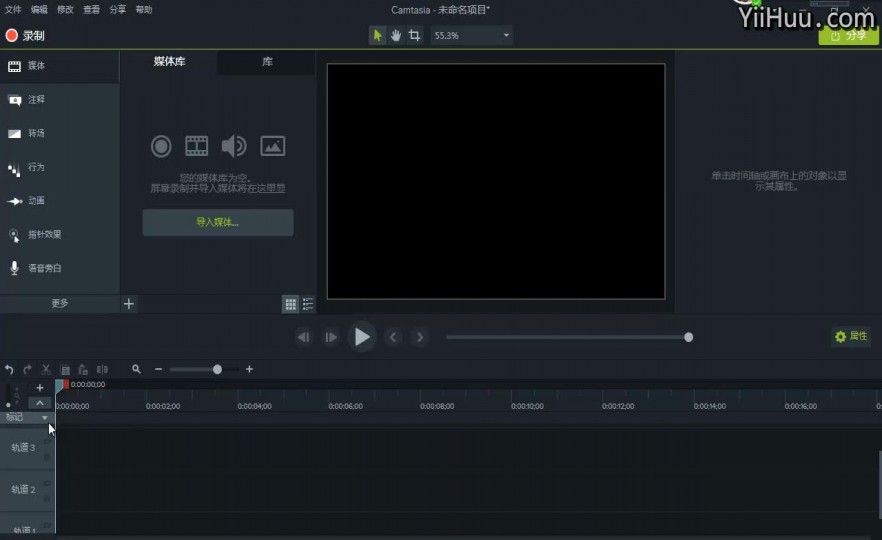Click the speaker audio icon in media bin
The width and height of the screenshot is (882, 540).
point(233,146)
